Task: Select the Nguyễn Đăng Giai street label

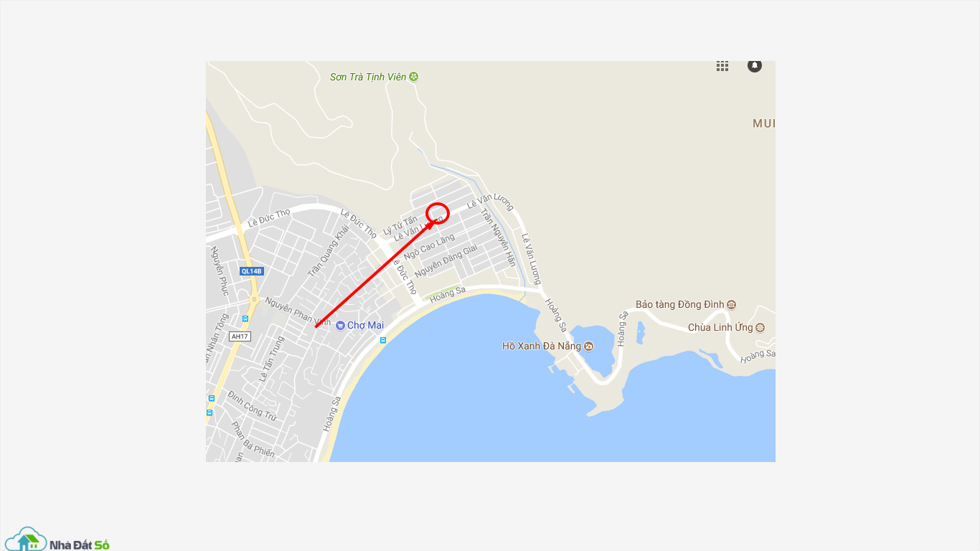Action: point(446,261)
